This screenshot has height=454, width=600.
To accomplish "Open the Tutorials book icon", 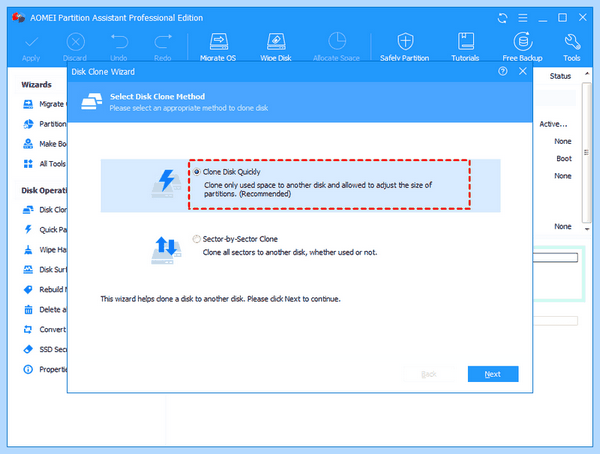I will click(466, 41).
